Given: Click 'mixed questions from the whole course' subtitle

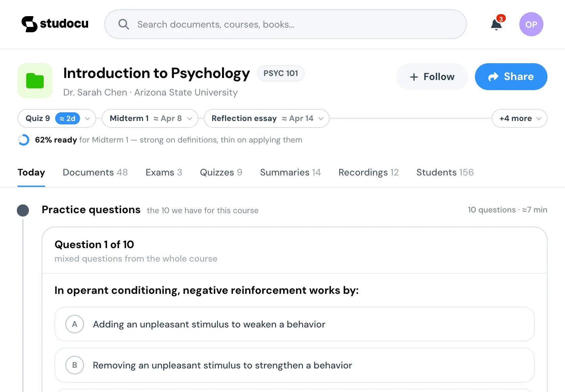Looking at the screenshot, I should pyautogui.click(x=136, y=259).
